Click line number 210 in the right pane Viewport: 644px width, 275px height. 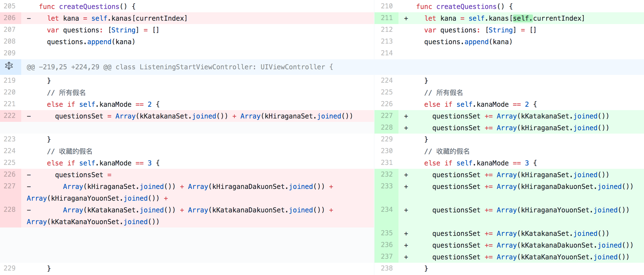386,6
